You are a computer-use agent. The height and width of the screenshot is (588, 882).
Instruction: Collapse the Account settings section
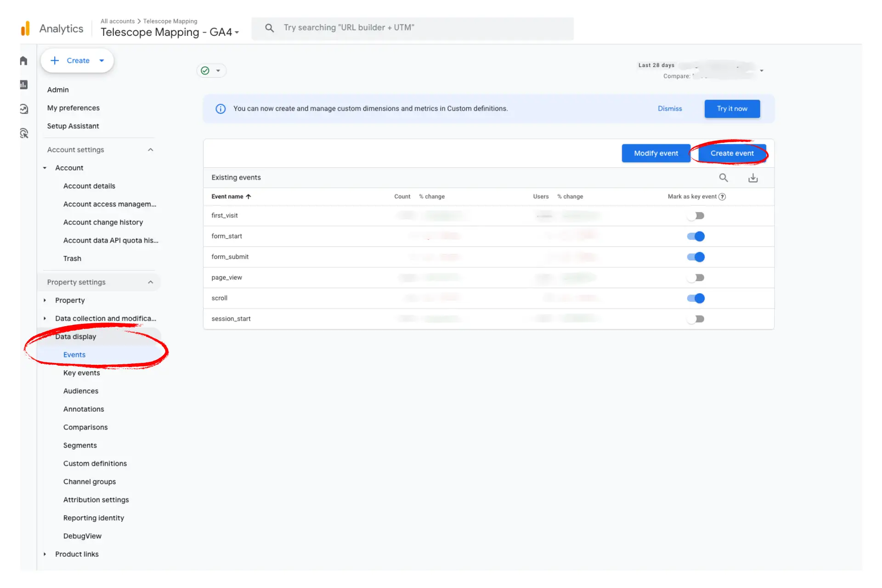point(150,150)
